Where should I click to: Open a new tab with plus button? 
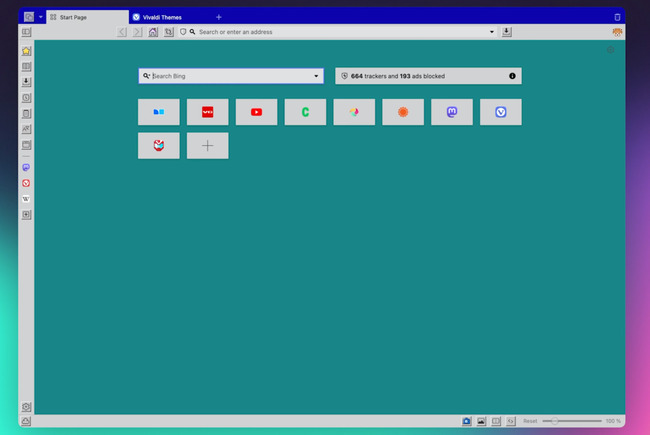point(218,17)
